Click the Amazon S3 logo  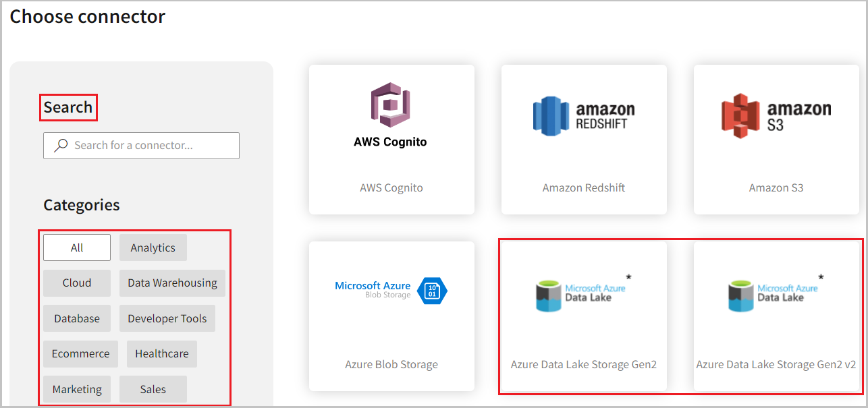776,116
